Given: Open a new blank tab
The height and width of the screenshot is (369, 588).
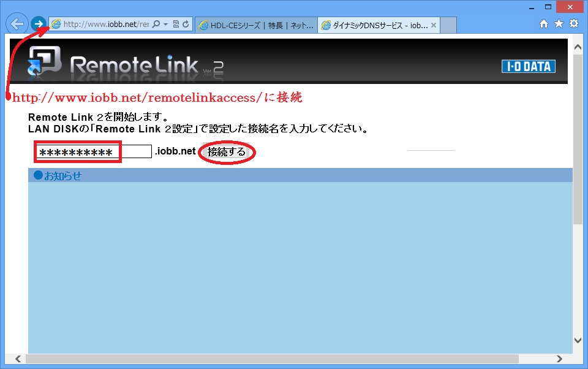Looking at the screenshot, I should (448, 25).
